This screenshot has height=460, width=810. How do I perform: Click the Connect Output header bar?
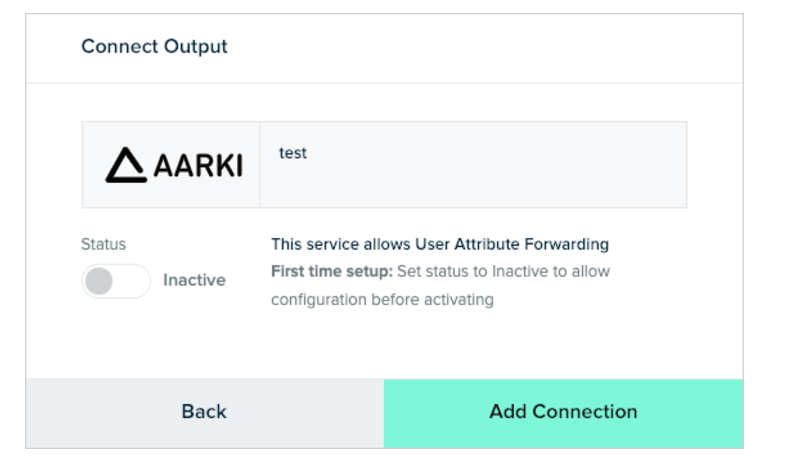384,48
